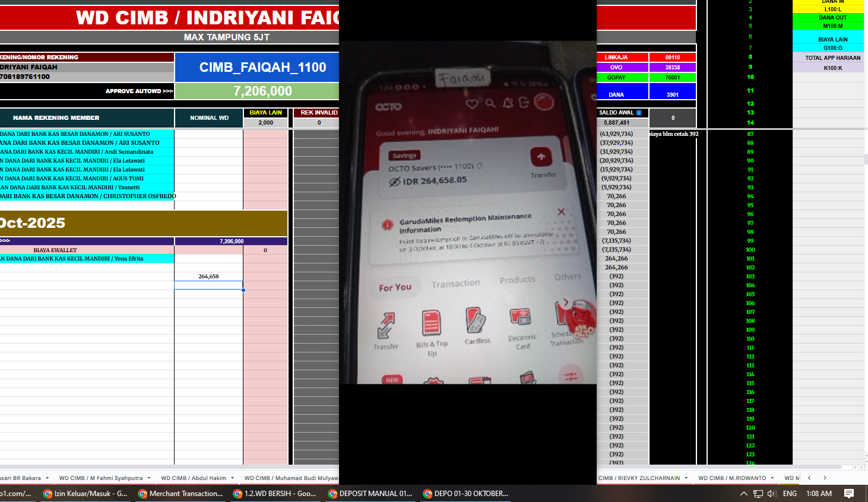This screenshot has width=868, height=502.
Task: Open the volume control tray icon
Action: (772, 493)
